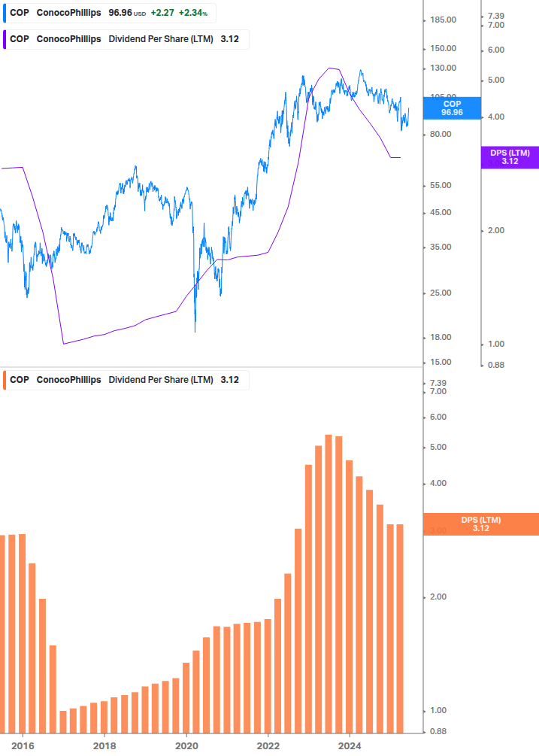Click the orange DPS (LTM) 3.12 axis label

tap(480, 524)
